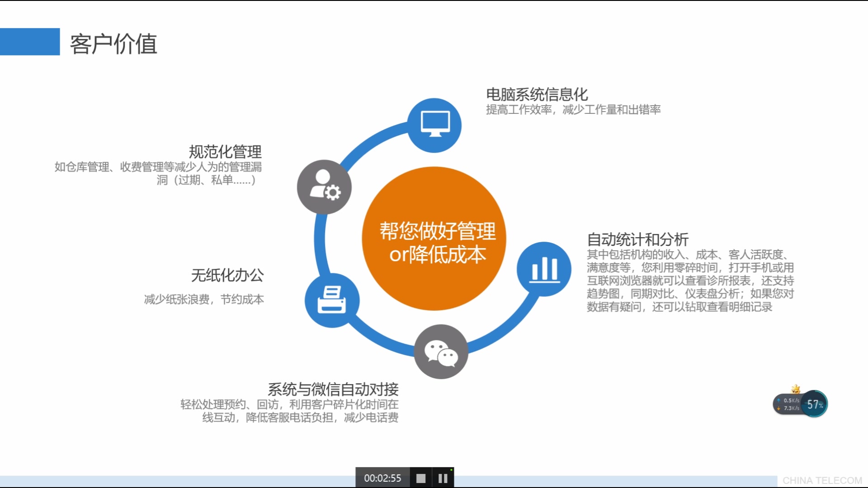The image size is (868, 488).
Task: Click the description starting with 其中包括机构的收入
Action: click(x=690, y=281)
